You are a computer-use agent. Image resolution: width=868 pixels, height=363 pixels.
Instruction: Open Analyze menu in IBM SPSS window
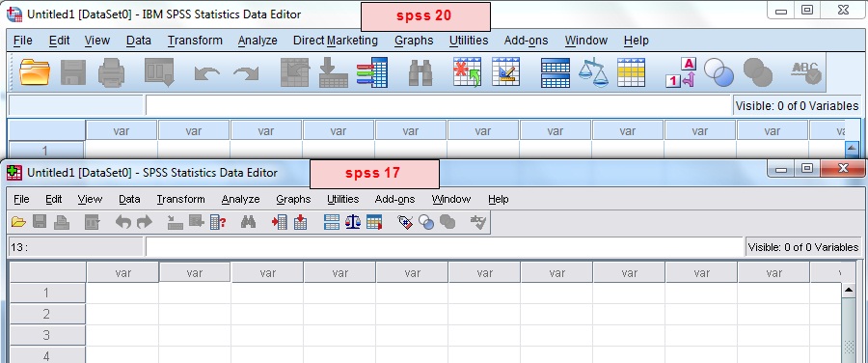click(258, 41)
